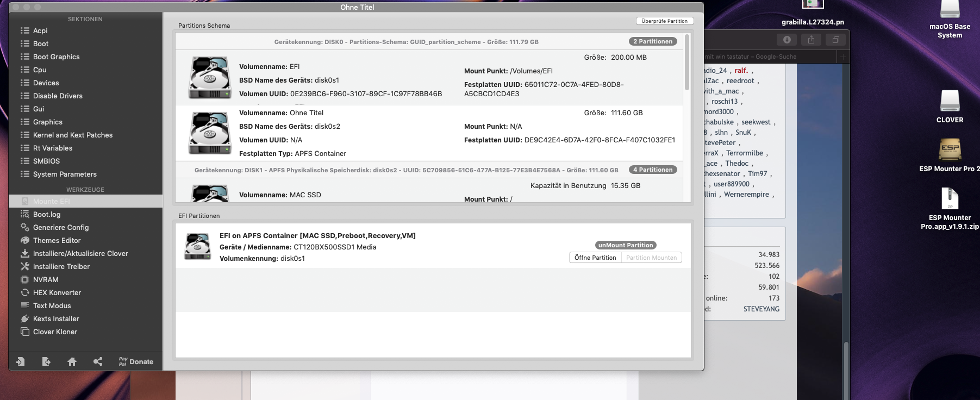The image size is (980, 400).
Task: Click the export configuration icon in bottom bar
Action: 46,361
